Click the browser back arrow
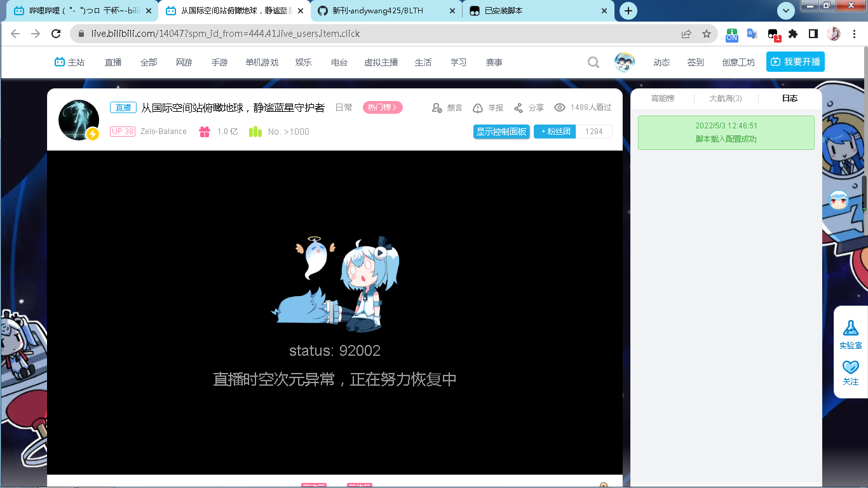The width and height of the screenshot is (868, 488). pos(15,34)
